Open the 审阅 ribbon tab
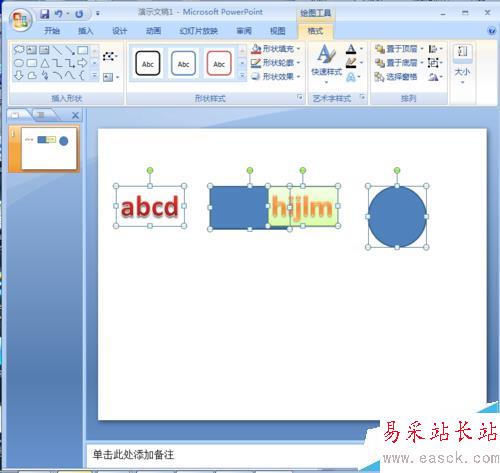 tap(244, 31)
